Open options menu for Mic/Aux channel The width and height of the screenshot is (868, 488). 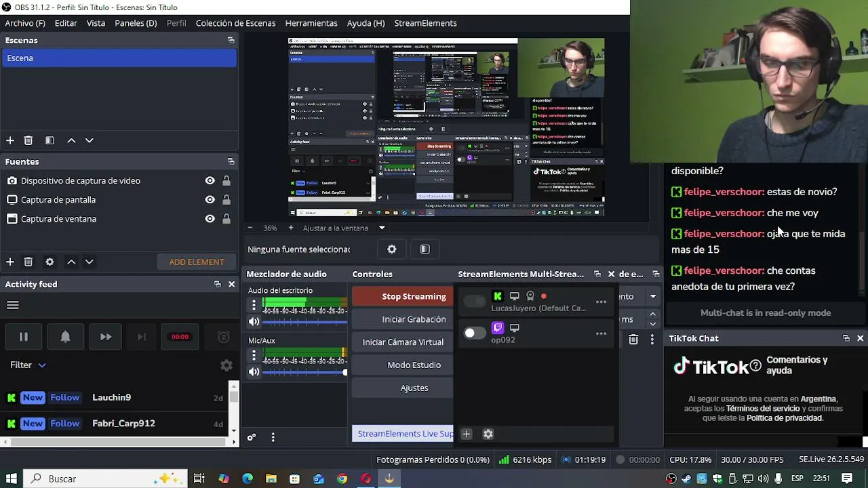254,356
